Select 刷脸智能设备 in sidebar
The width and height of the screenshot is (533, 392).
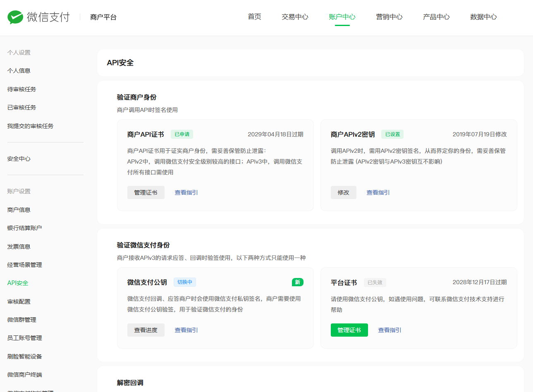pyautogui.click(x=24, y=356)
